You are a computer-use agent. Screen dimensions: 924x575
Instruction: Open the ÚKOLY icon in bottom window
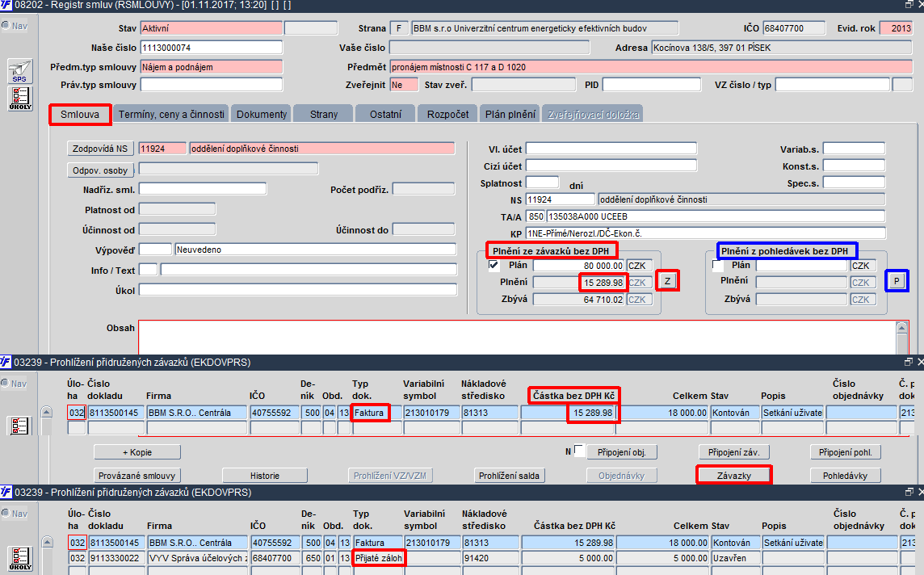[20, 559]
